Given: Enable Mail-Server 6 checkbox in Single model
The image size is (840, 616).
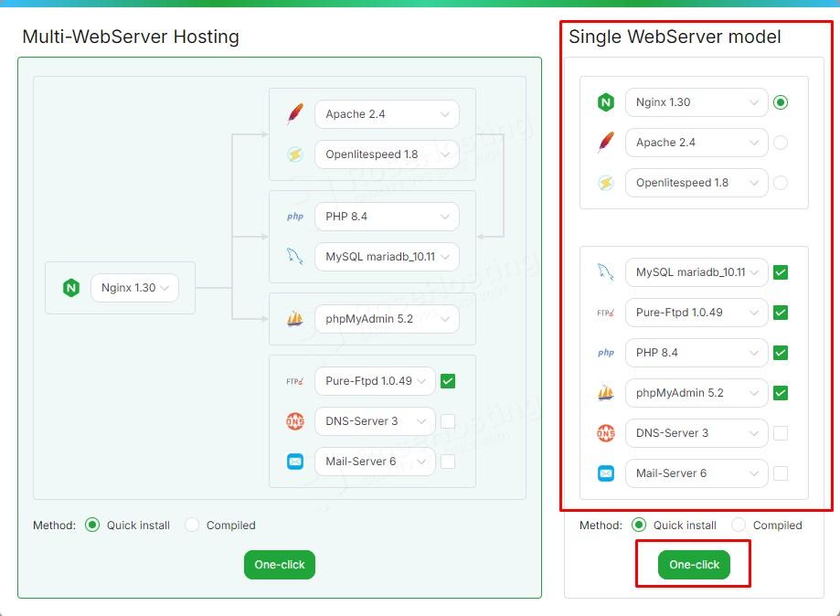Looking at the screenshot, I should pyautogui.click(x=781, y=473).
